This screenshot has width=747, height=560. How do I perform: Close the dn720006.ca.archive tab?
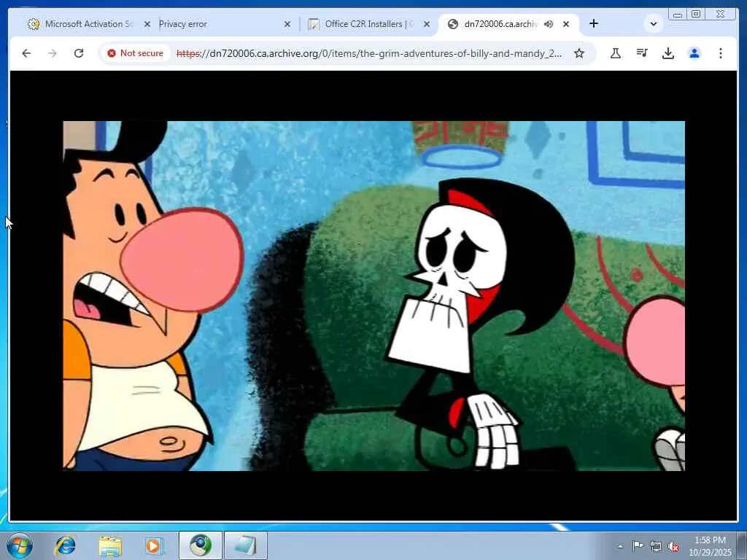pos(566,24)
